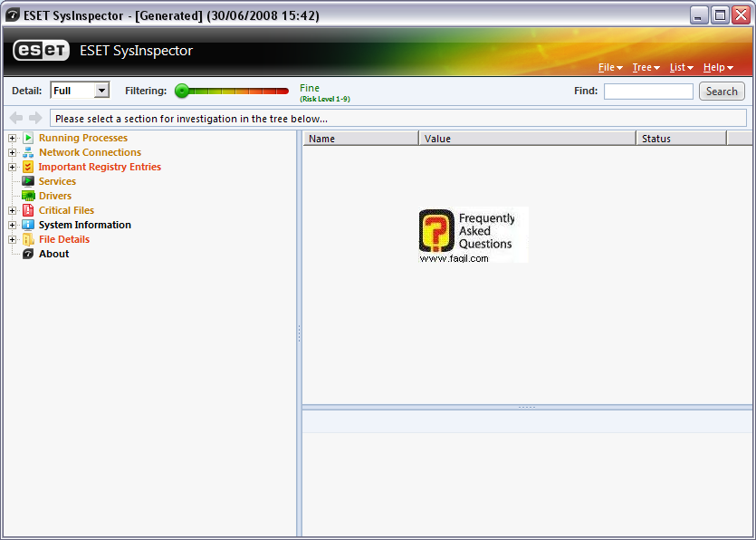The width and height of the screenshot is (756, 540).
Task: Select Important Registry Entries in tree
Action: point(100,167)
